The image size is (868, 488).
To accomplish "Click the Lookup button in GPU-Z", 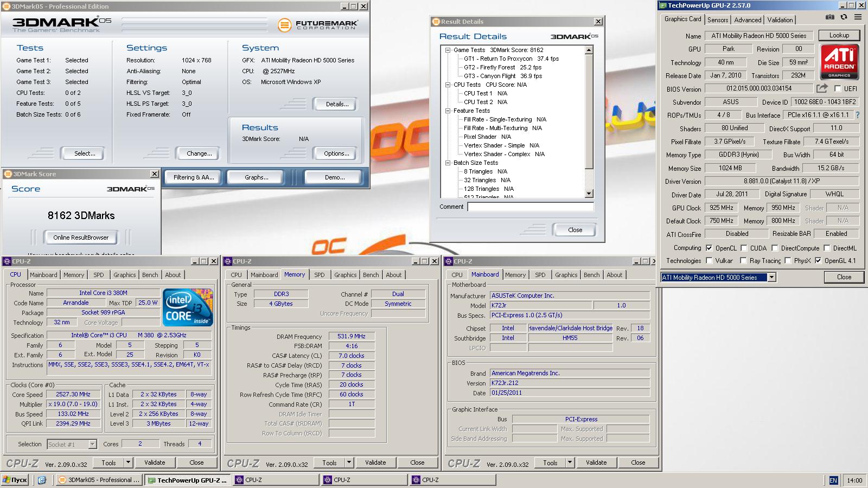I will 839,35.
